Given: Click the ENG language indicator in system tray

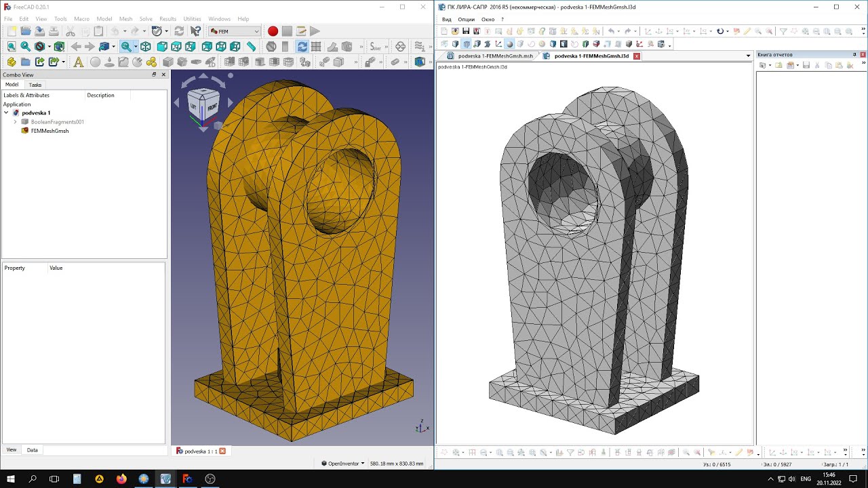Looking at the screenshot, I should (x=806, y=479).
